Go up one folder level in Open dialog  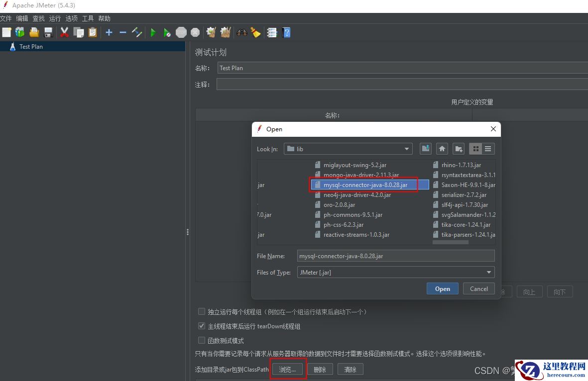(426, 149)
